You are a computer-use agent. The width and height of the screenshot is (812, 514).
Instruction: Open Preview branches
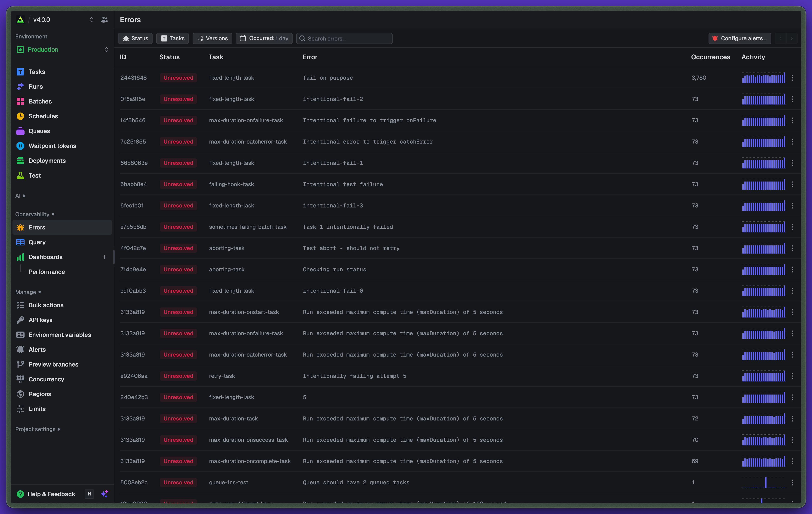pyautogui.click(x=62, y=364)
